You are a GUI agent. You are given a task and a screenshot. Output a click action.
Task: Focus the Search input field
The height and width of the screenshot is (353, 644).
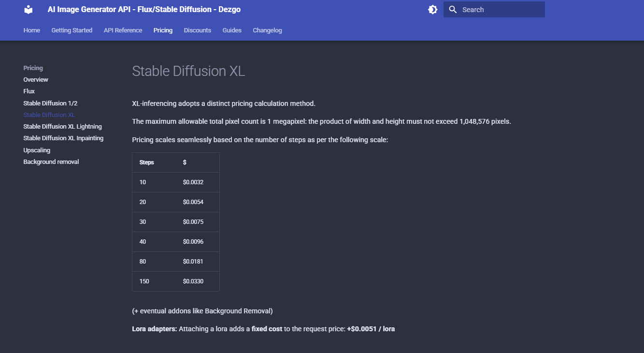click(x=494, y=10)
